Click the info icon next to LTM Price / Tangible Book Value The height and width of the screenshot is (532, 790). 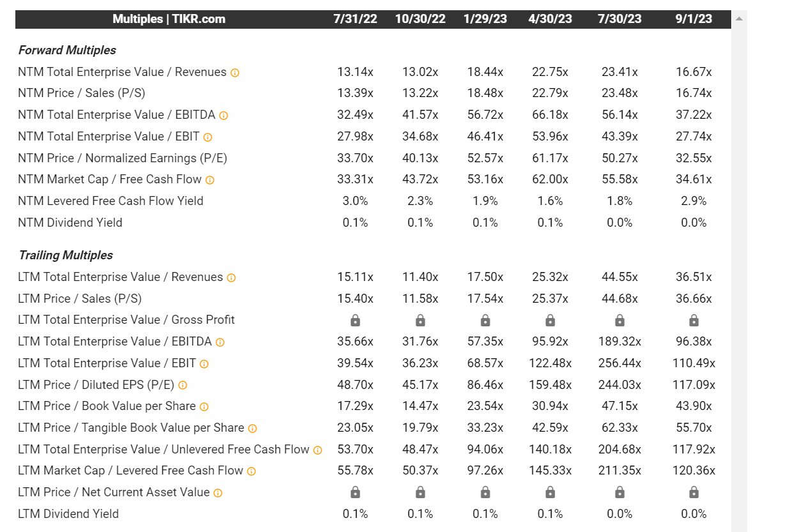pos(252,428)
